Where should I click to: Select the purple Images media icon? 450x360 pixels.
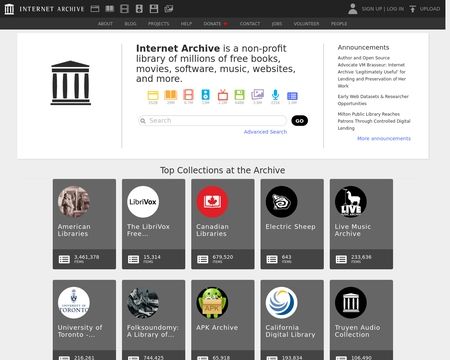tap(258, 95)
